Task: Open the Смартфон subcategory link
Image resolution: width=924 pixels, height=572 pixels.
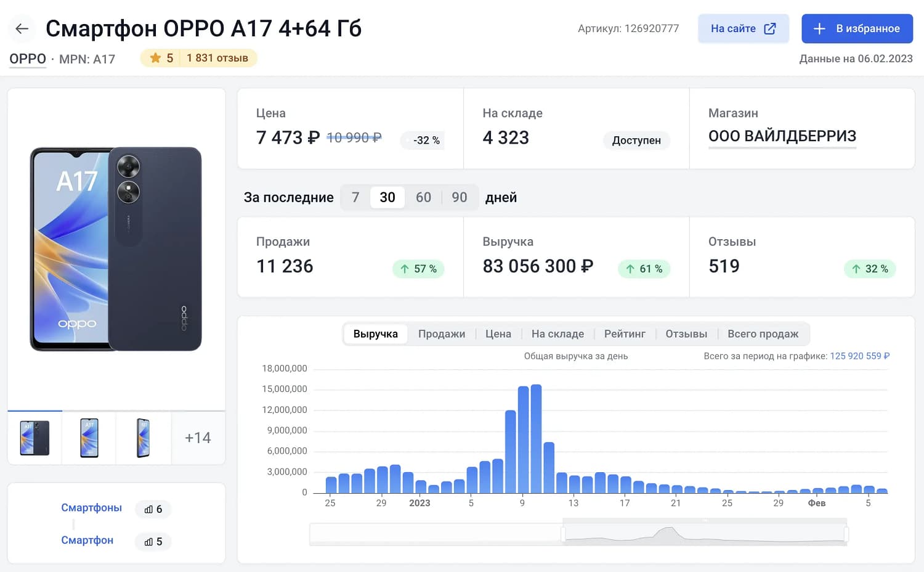Action: pyautogui.click(x=87, y=541)
